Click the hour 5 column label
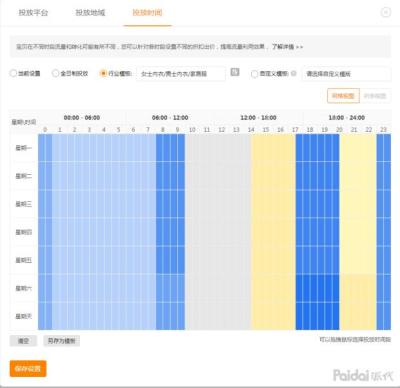Screen dimensions: 400x388 119,130
